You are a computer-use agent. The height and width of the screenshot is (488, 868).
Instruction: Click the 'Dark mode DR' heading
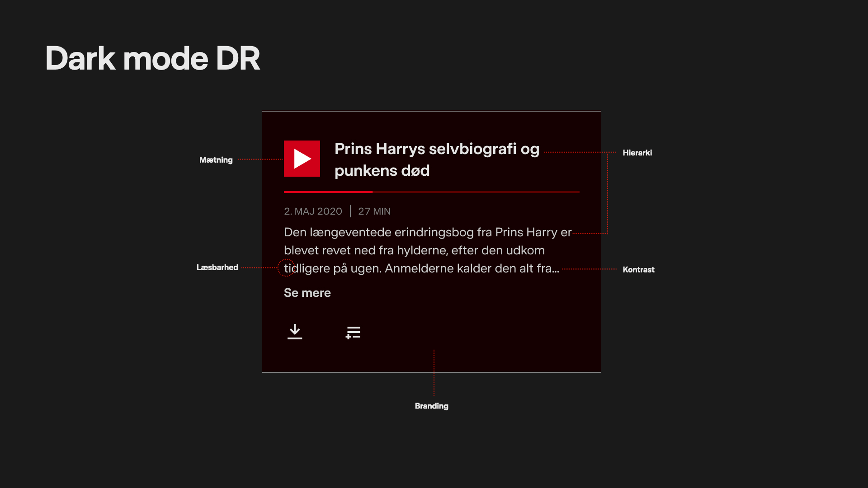point(153,58)
